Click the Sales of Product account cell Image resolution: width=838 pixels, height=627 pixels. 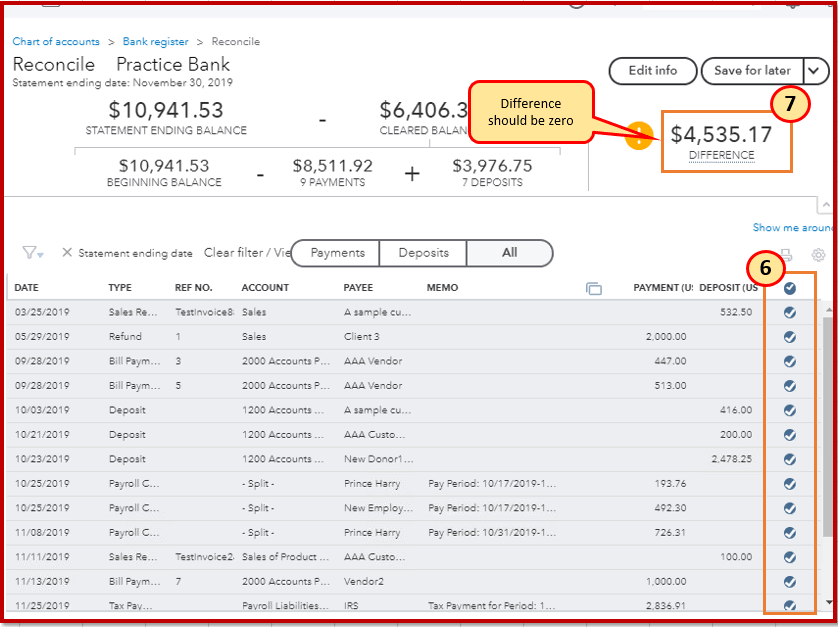pos(285,557)
